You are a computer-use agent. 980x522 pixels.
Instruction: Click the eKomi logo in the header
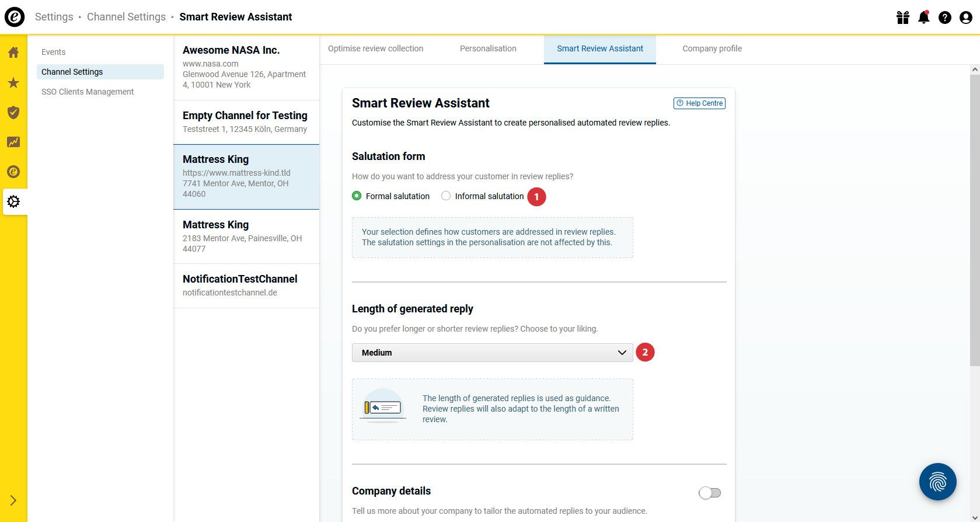pos(15,17)
